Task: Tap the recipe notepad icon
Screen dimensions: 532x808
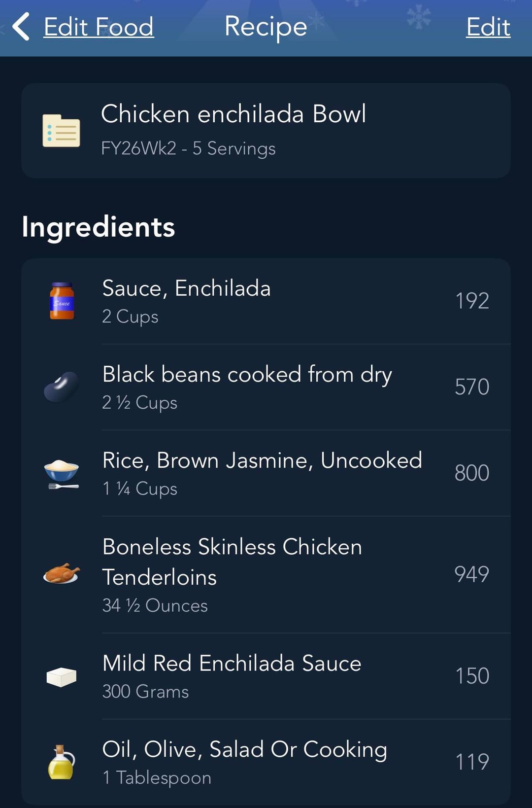Action: pos(61,131)
